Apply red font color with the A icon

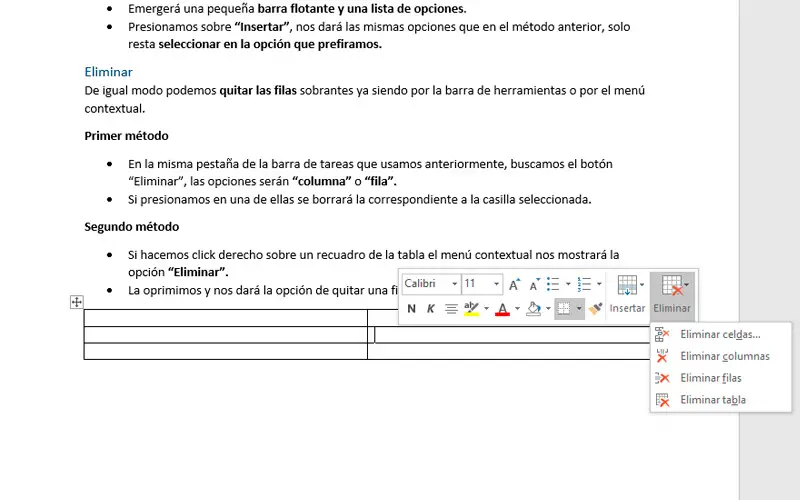(x=503, y=309)
